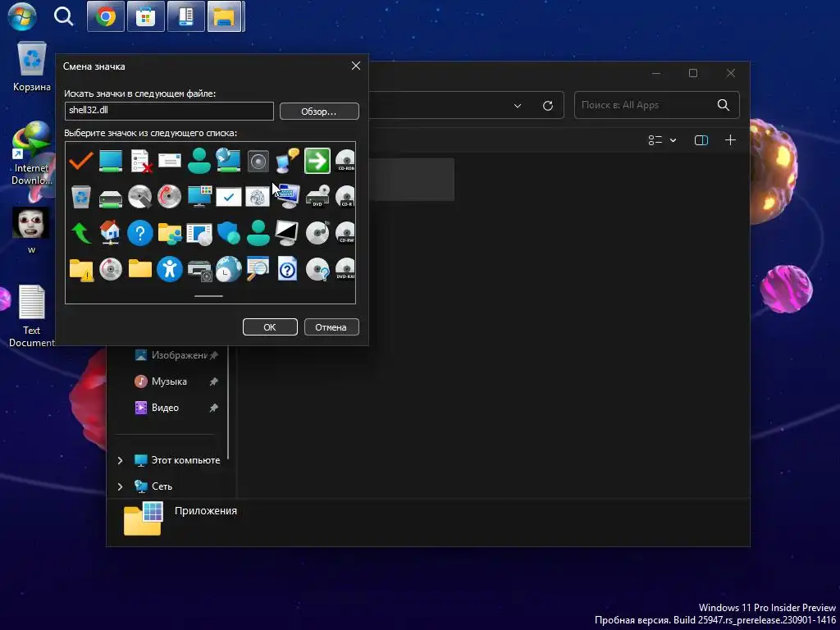Open Музыка in Explorer sidebar
This screenshot has height=630, width=840.
click(169, 381)
